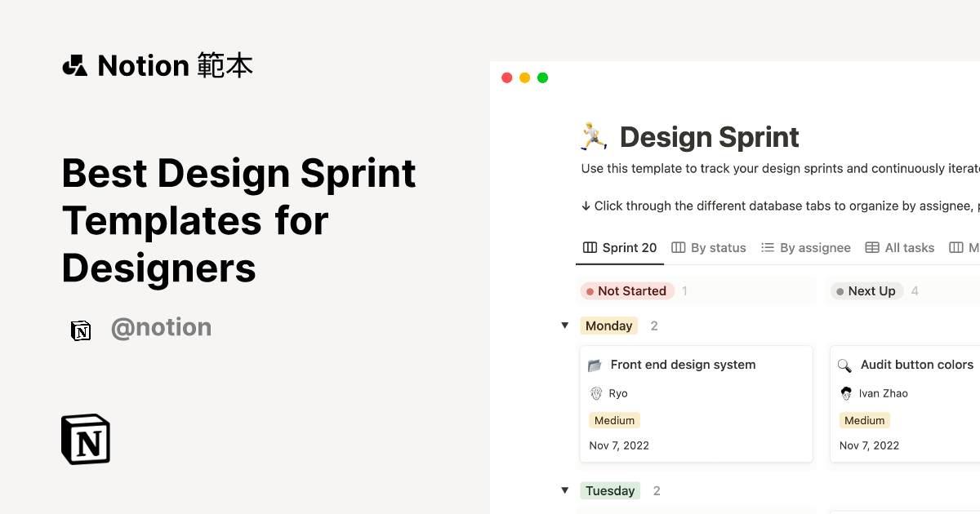
Task: Select the All tasks tab
Action: pyautogui.click(x=899, y=248)
